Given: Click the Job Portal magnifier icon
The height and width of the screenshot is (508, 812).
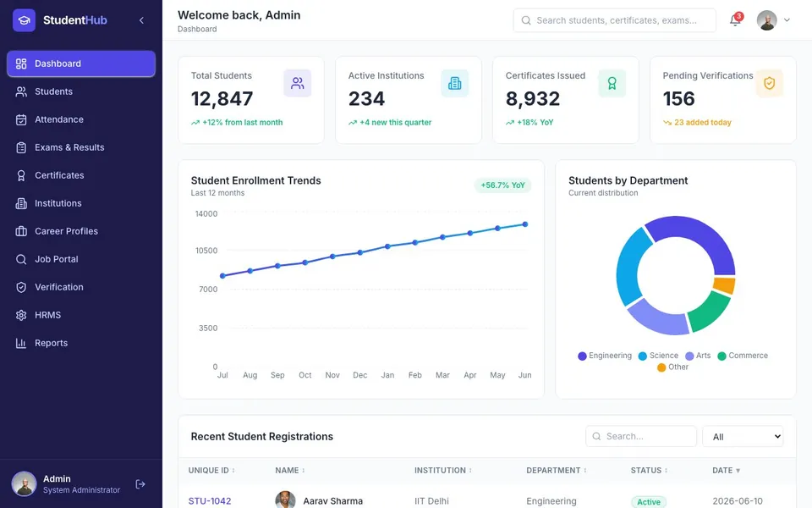Looking at the screenshot, I should tap(21, 259).
